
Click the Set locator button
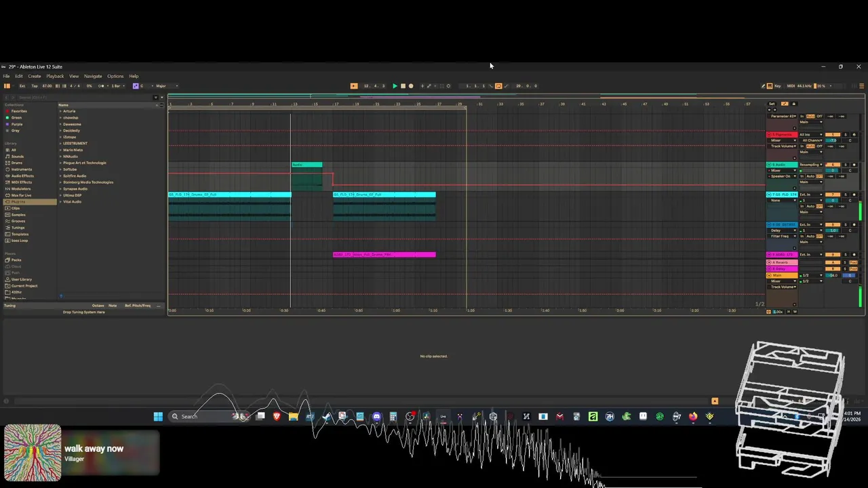coord(772,104)
